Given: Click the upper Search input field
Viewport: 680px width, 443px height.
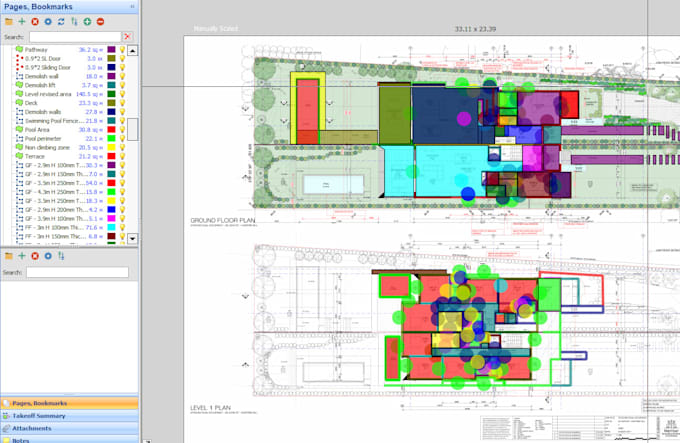Looking at the screenshot, I should coord(75,37).
